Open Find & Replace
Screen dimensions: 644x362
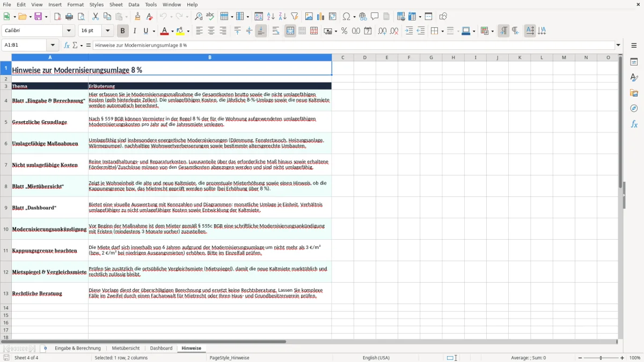199,17
